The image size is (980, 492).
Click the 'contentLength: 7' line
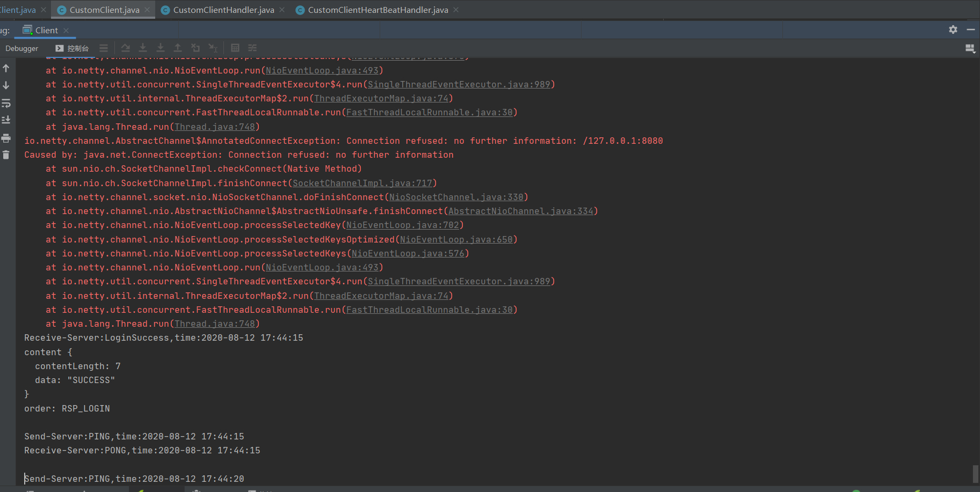point(78,366)
